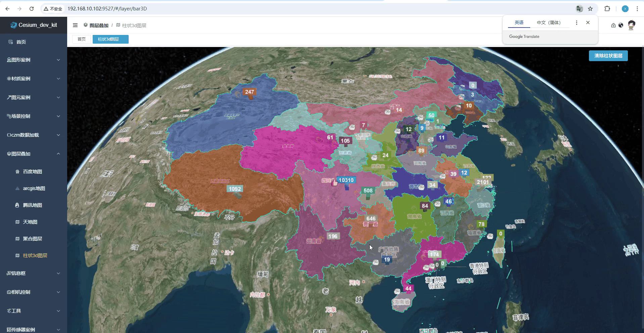Switch to the 首页 page tab

[x=82, y=39]
